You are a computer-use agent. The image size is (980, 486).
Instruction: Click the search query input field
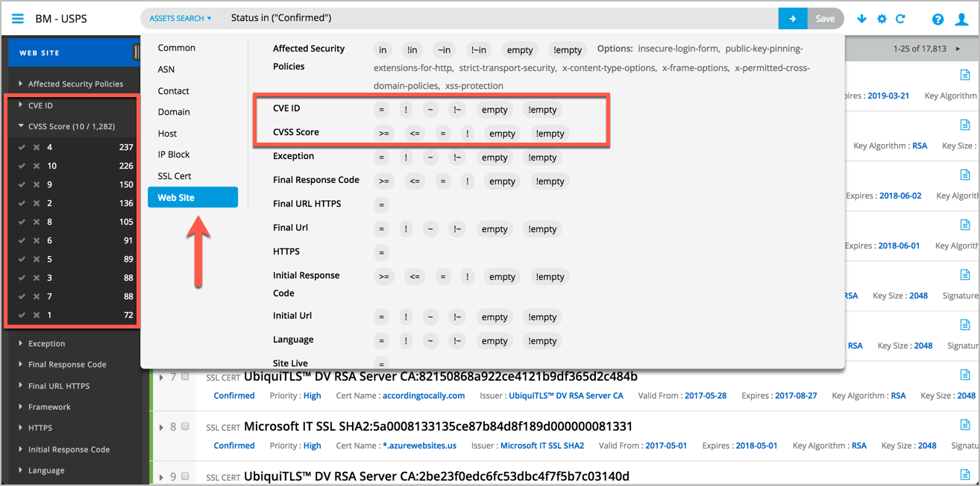(500, 19)
